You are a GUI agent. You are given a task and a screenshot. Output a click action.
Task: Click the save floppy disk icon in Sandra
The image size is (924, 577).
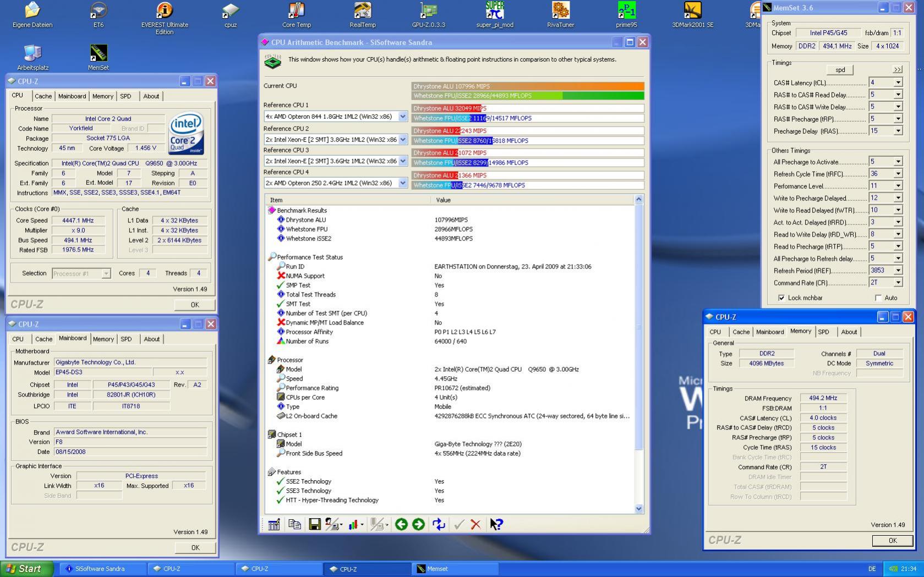[314, 524]
